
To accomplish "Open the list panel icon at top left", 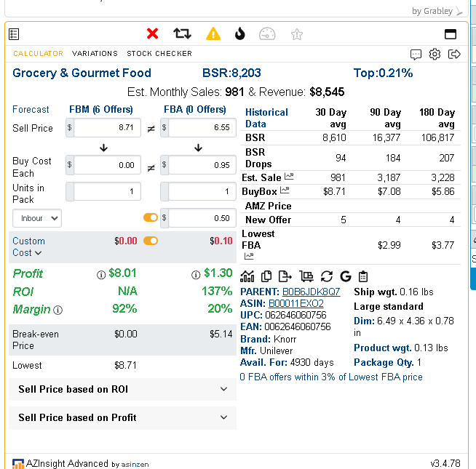I will click(x=14, y=34).
